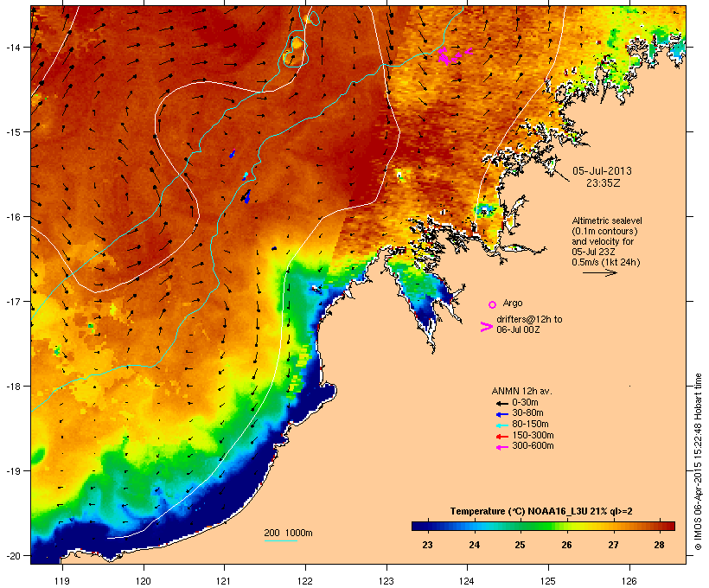The height and width of the screenshot is (588, 709).
Task: Click the longitude axis label 122
Action: [304, 581]
